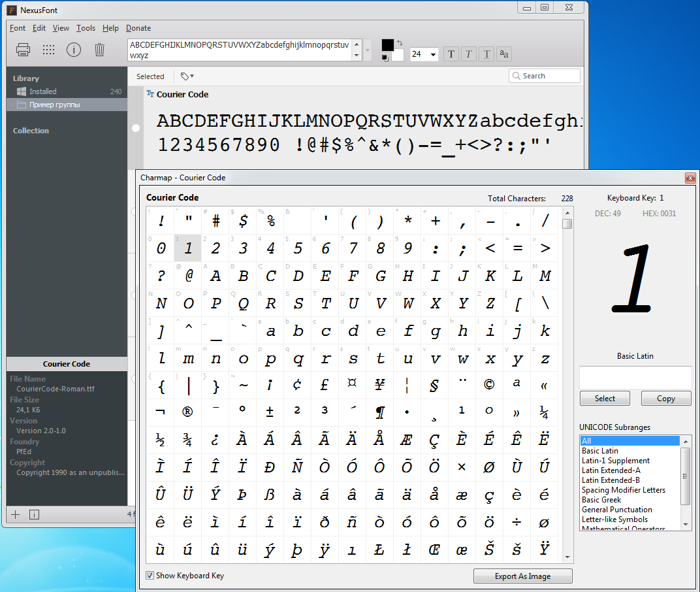Click the black foreground color swatch
Viewport: 700px width, 592px height.
tap(387, 45)
